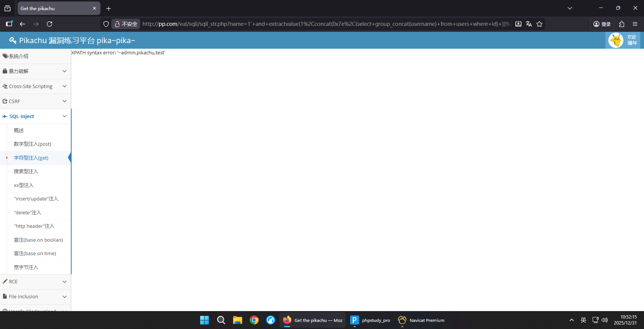644x329 pixels.
Task: Expand the Cross-Site Scripting menu
Action: 35,86
